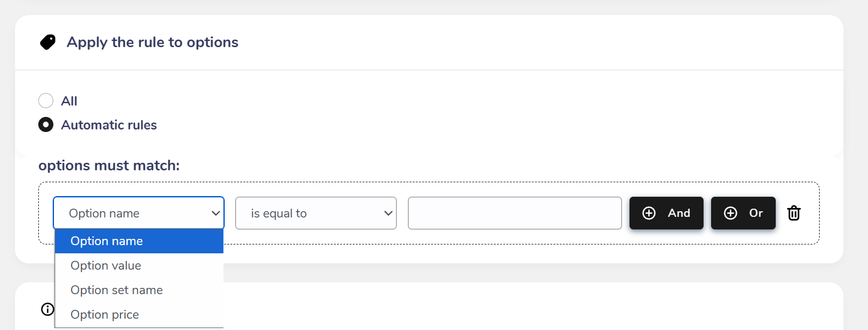
Task: Select the All radio button
Action: tap(46, 101)
